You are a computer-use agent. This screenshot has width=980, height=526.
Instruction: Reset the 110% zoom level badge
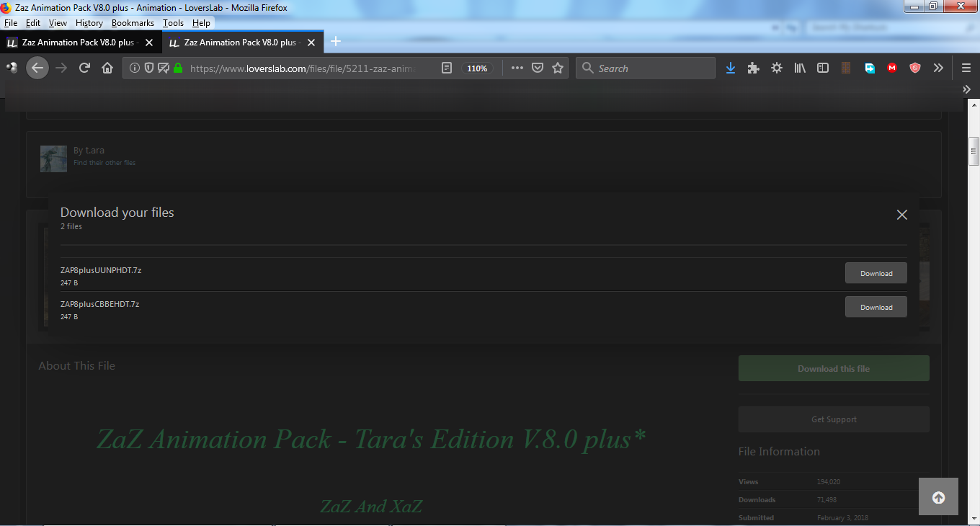477,68
